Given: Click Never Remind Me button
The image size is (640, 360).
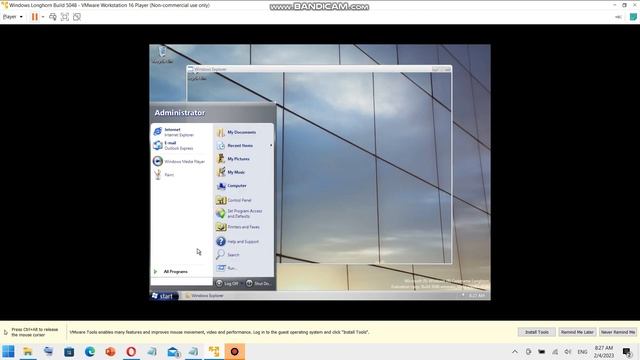Looking at the screenshot, I should [618, 332].
